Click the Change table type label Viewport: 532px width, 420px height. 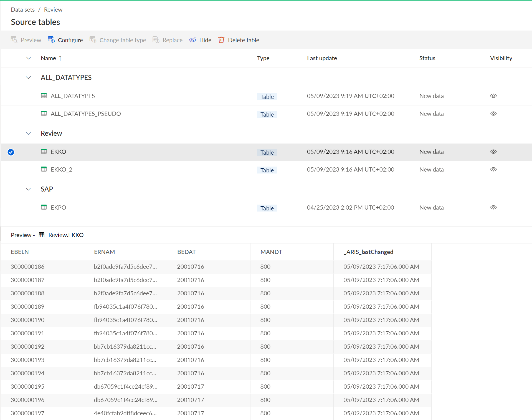click(x=123, y=40)
